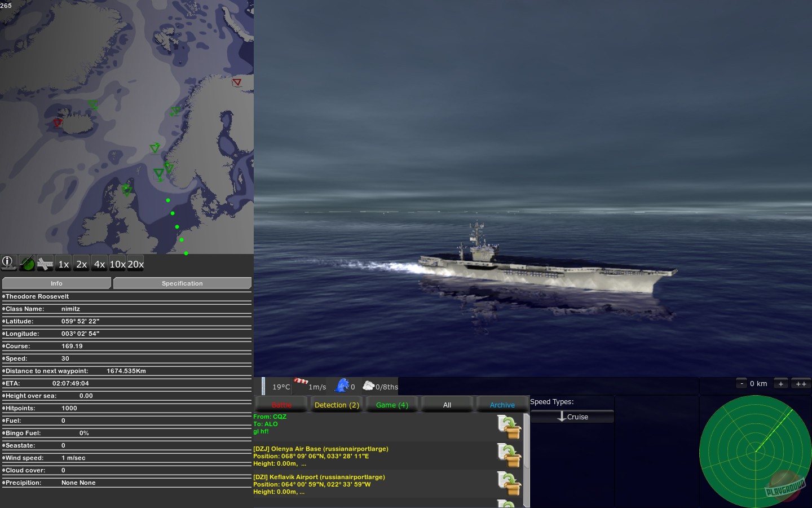This screenshot has height=508, width=812.
Task: Open the Detection (2) tab
Action: [x=336, y=405]
